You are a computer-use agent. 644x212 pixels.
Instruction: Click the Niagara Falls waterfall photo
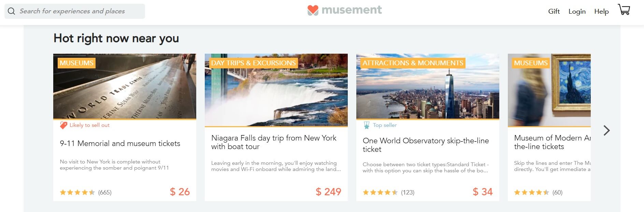(276, 96)
